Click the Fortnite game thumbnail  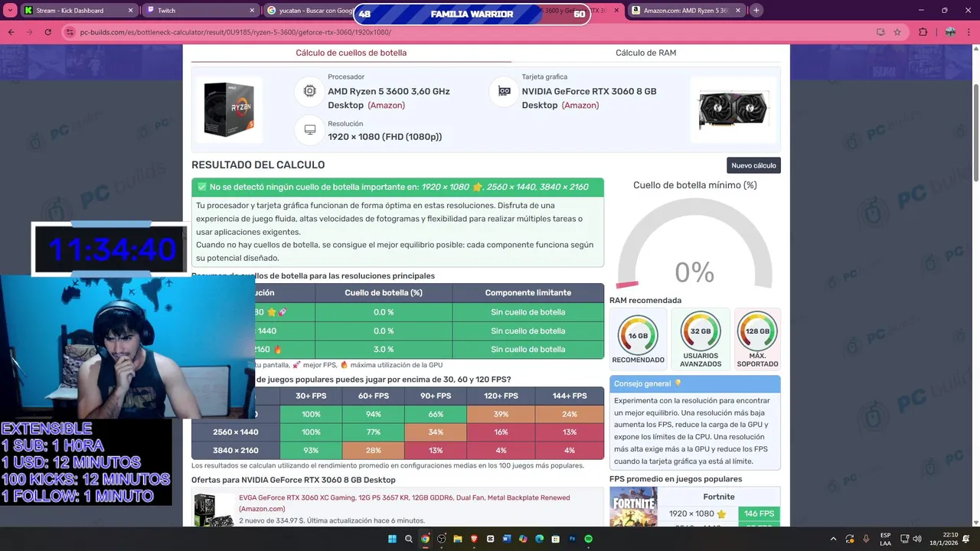pos(634,508)
